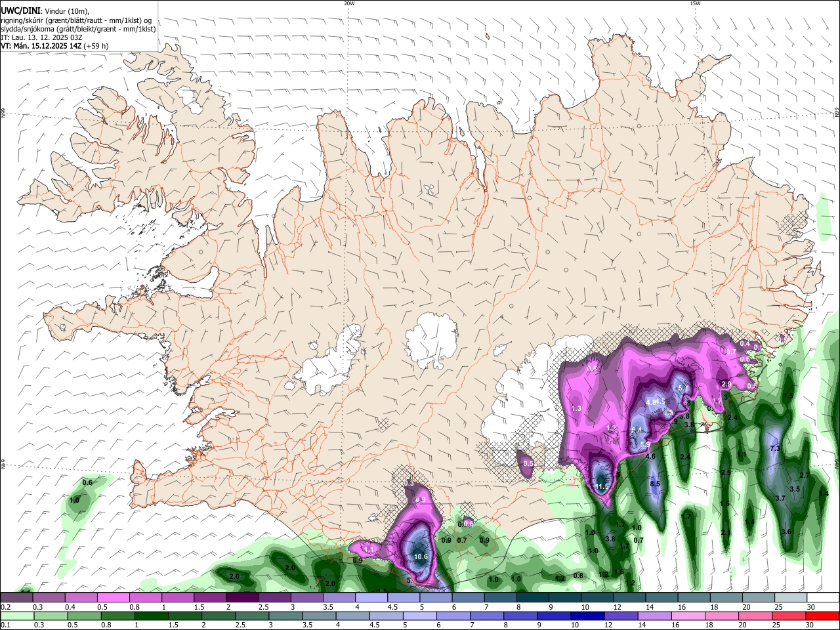Click the '15W' longitude label

(695, 3)
